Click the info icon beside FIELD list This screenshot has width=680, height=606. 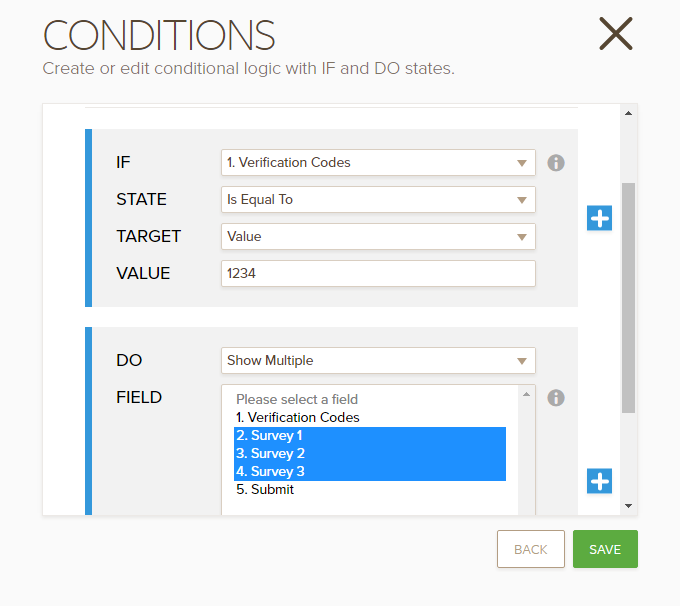click(x=556, y=398)
